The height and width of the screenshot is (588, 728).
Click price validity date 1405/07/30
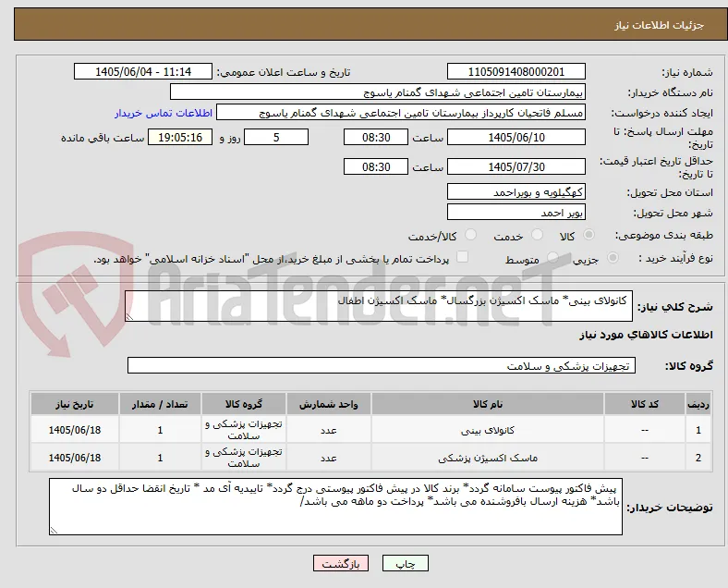click(516, 166)
